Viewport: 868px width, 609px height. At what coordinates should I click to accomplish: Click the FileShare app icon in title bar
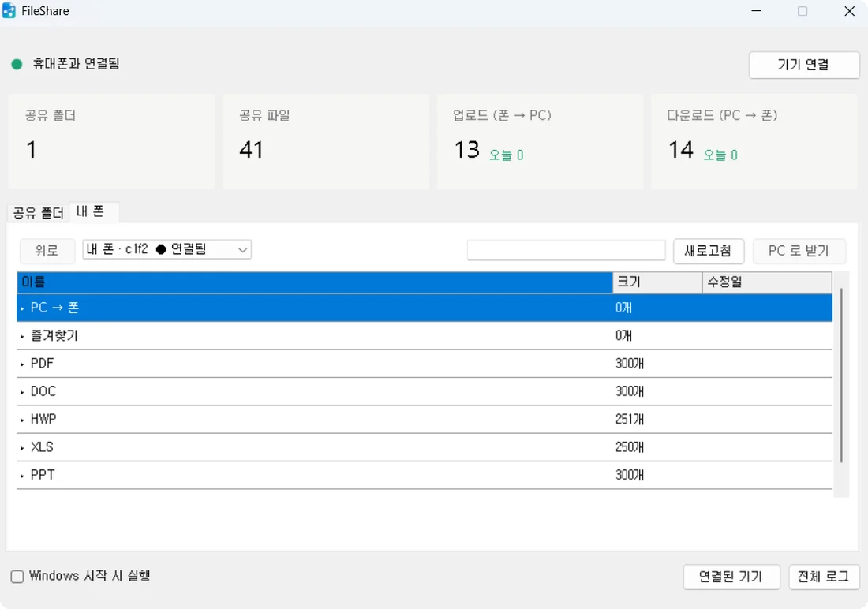(x=9, y=11)
